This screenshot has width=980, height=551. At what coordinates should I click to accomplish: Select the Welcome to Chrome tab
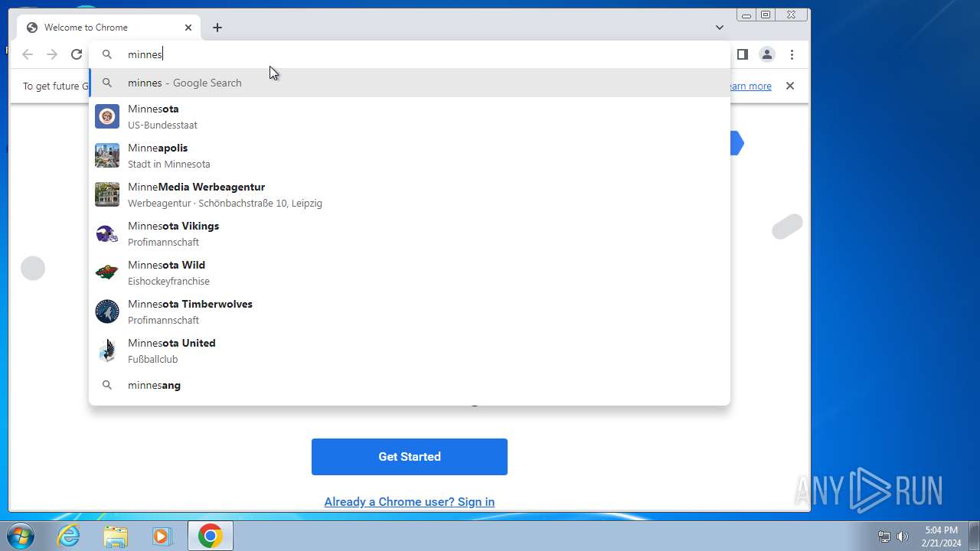[x=109, y=28]
